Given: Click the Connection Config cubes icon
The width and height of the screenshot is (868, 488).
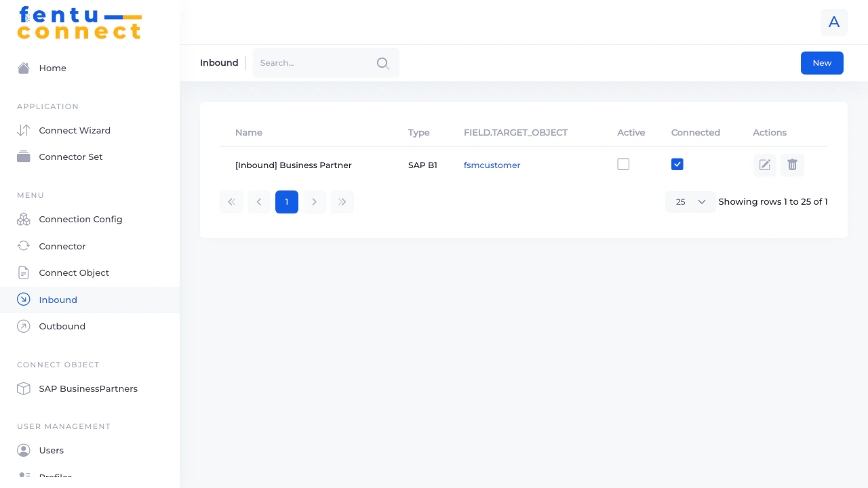Looking at the screenshot, I should 24,219.
